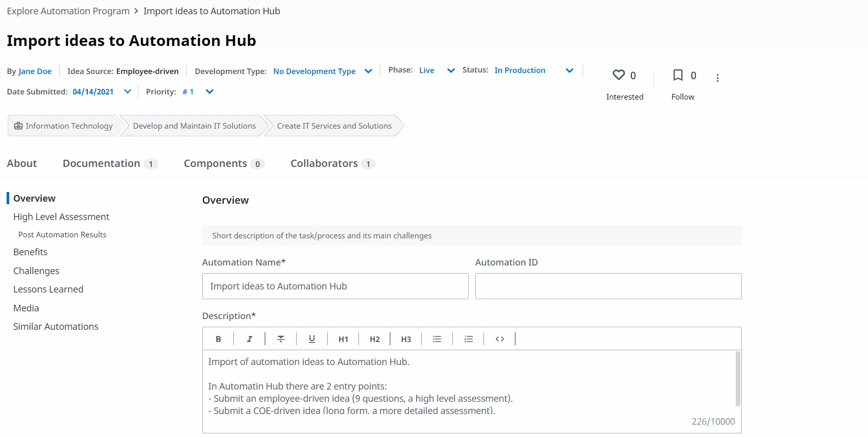
Task: Click the Explore Automation Program breadcrumb
Action: pos(68,11)
